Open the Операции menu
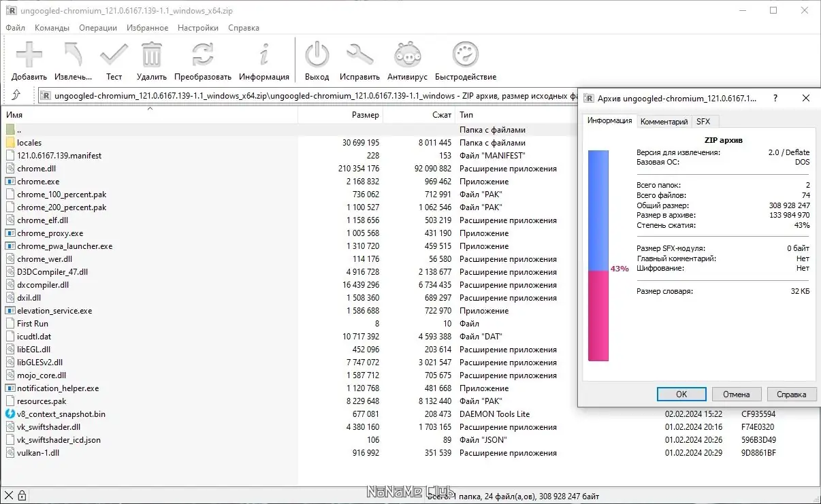Image resolution: width=821 pixels, height=504 pixels. click(97, 27)
